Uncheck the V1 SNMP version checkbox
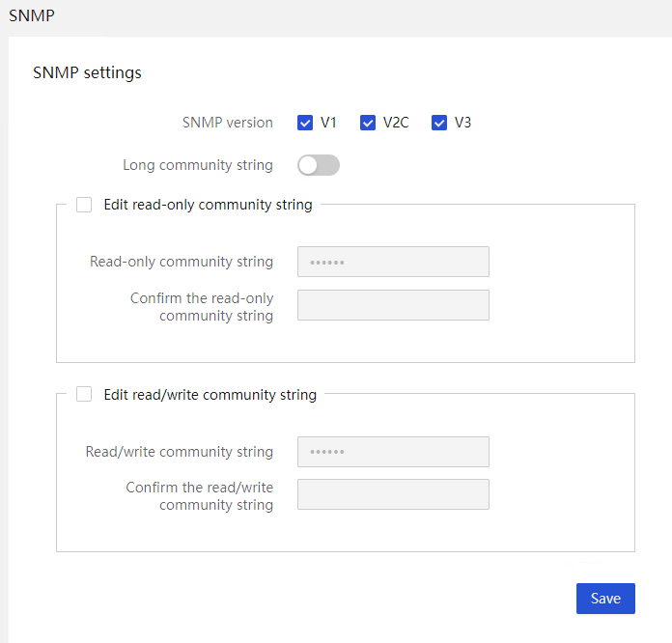The height and width of the screenshot is (643, 672). click(x=305, y=123)
